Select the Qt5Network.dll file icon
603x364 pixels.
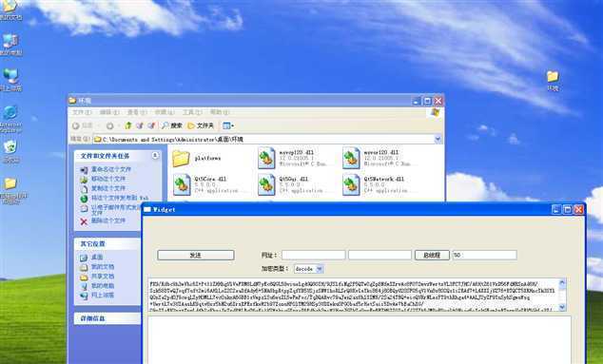(x=351, y=185)
